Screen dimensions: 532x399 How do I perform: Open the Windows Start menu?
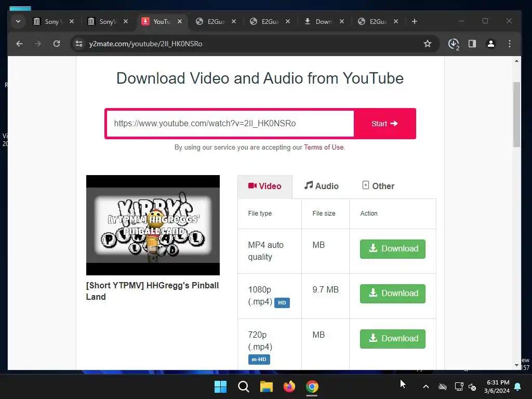pyautogui.click(x=220, y=387)
